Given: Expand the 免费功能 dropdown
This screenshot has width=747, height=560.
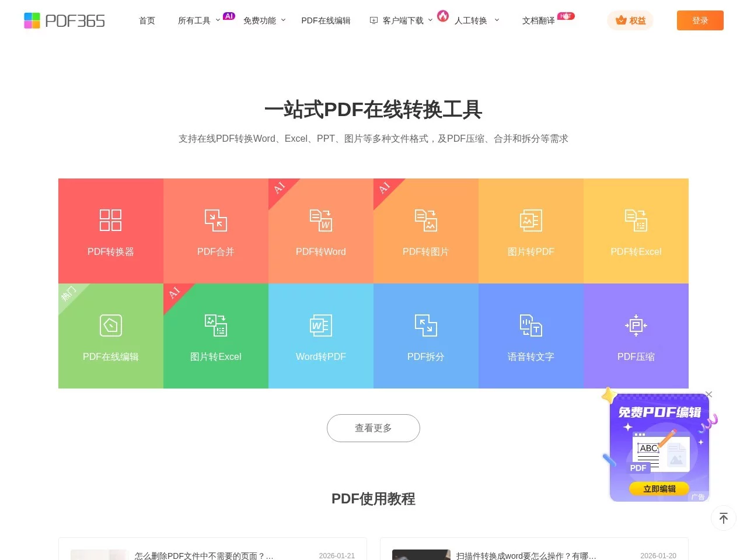Looking at the screenshot, I should point(264,20).
